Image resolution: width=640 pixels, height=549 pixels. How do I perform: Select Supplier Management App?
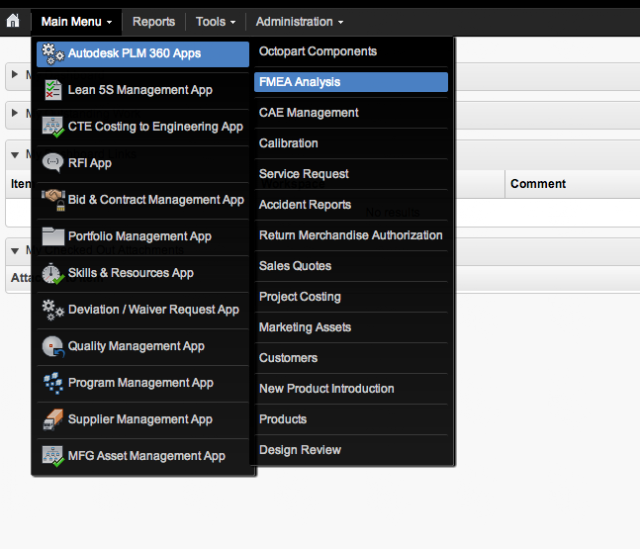pos(143,419)
